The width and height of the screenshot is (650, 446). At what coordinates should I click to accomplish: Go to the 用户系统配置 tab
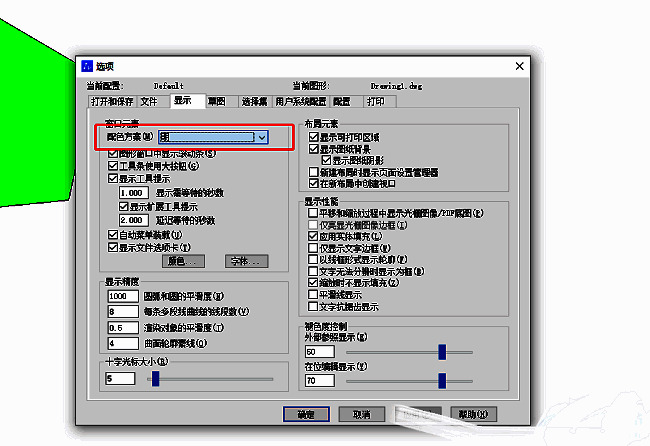point(301,101)
